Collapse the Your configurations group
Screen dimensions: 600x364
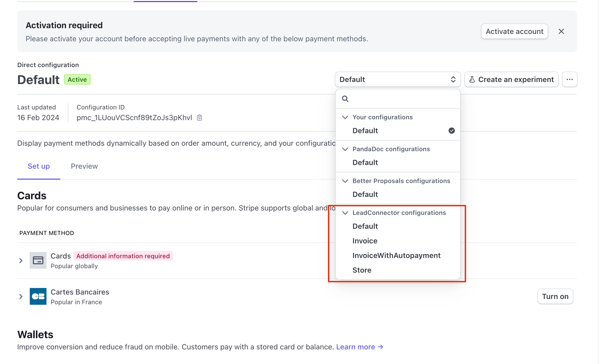(345, 117)
